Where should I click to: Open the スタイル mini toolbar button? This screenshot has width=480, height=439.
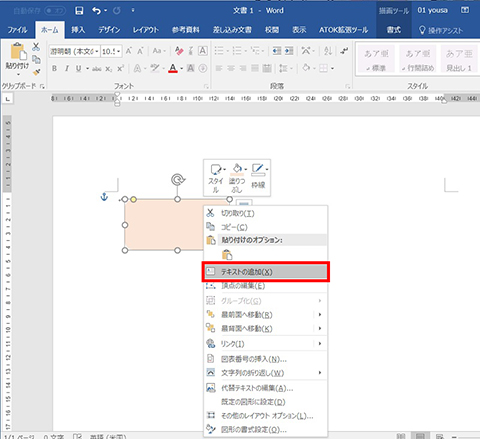[x=216, y=178]
